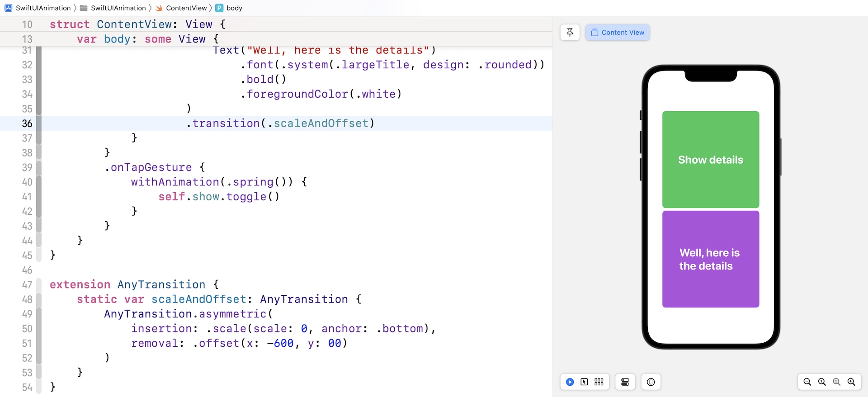Tap the green Show details card
Screen dimensions: 868x397
[x=710, y=160]
